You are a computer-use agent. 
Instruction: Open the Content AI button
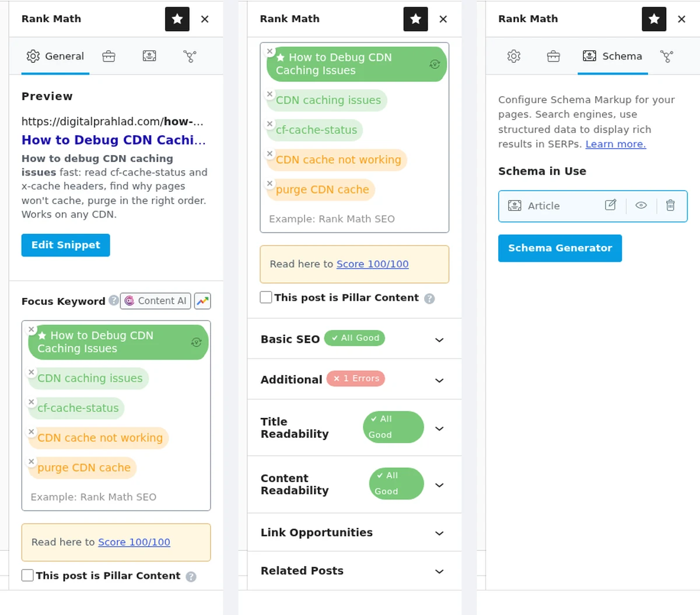tap(156, 301)
